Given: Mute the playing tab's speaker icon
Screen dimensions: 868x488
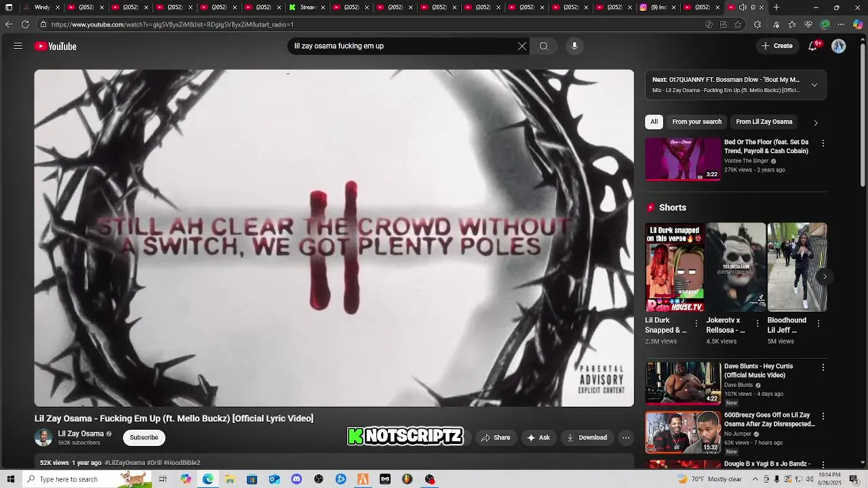Looking at the screenshot, I should [743, 7].
